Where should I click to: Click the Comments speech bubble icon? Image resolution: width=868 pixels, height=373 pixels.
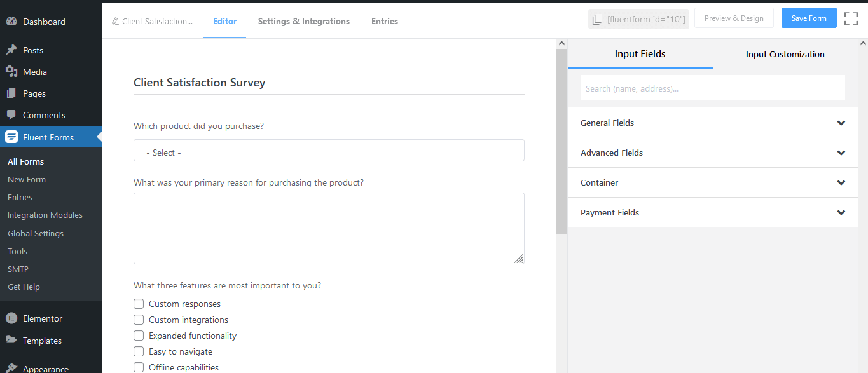click(11, 115)
